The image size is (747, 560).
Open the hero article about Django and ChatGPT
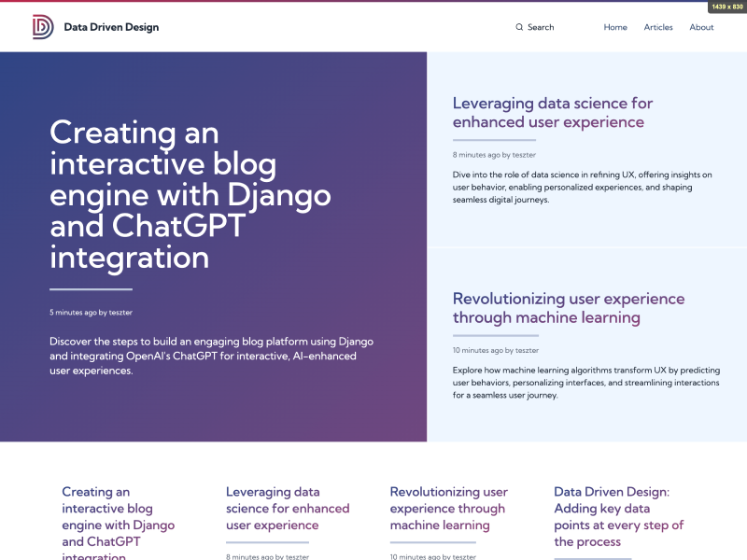pyautogui.click(x=190, y=195)
